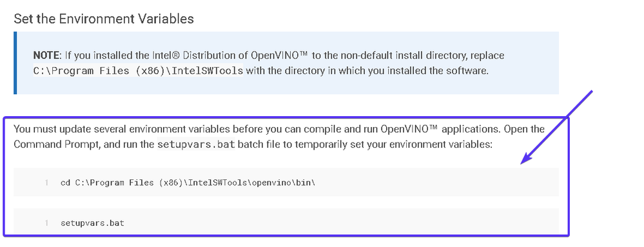The image size is (644, 247).
Task: Click line number 1 of the setupvars.bat block
Action: tap(47, 223)
